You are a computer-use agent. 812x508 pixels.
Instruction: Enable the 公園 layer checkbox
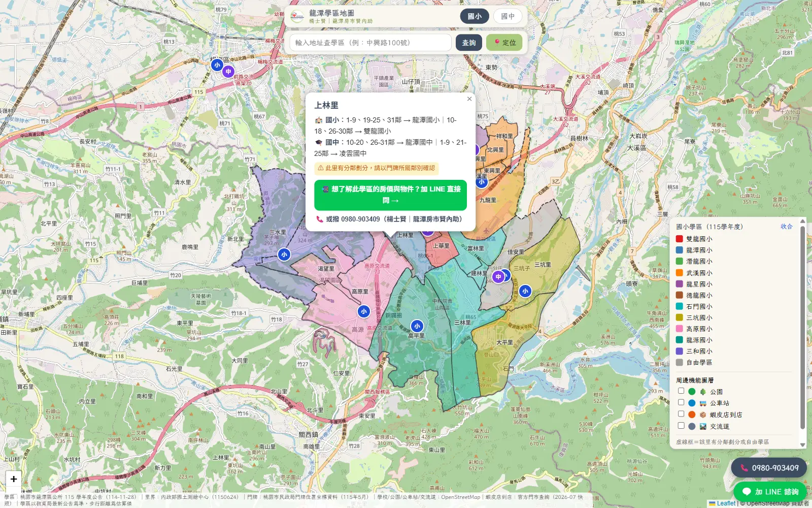pyautogui.click(x=681, y=391)
